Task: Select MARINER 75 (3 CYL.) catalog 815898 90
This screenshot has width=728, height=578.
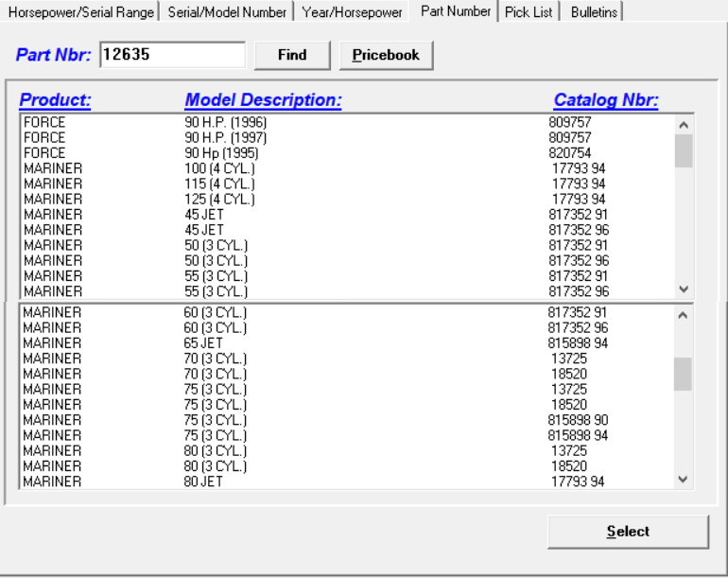Action: coord(347,420)
